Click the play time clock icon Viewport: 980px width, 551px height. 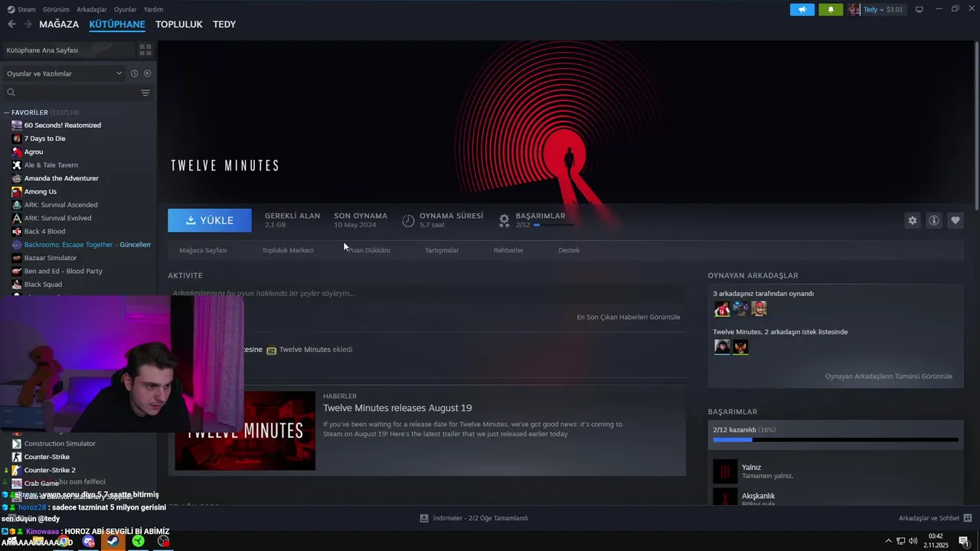point(408,220)
